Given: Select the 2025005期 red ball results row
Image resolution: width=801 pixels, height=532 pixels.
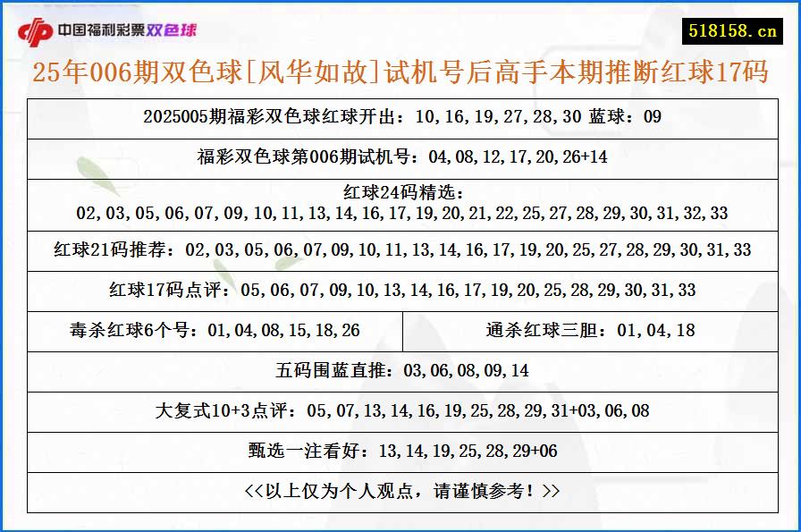Looking at the screenshot, I should coord(400,116).
